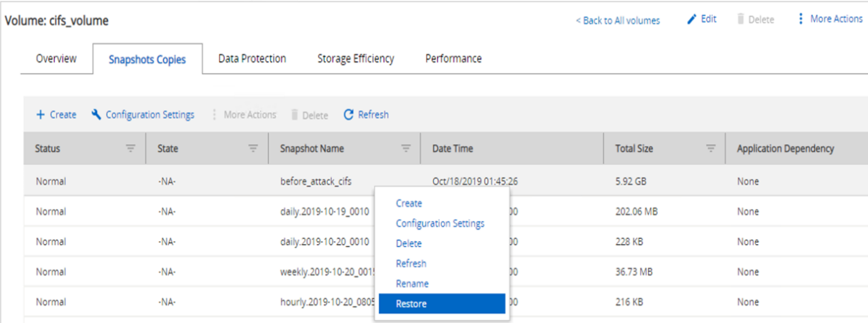Select Rename in the context menu
The image size is (868, 323).
point(412,284)
